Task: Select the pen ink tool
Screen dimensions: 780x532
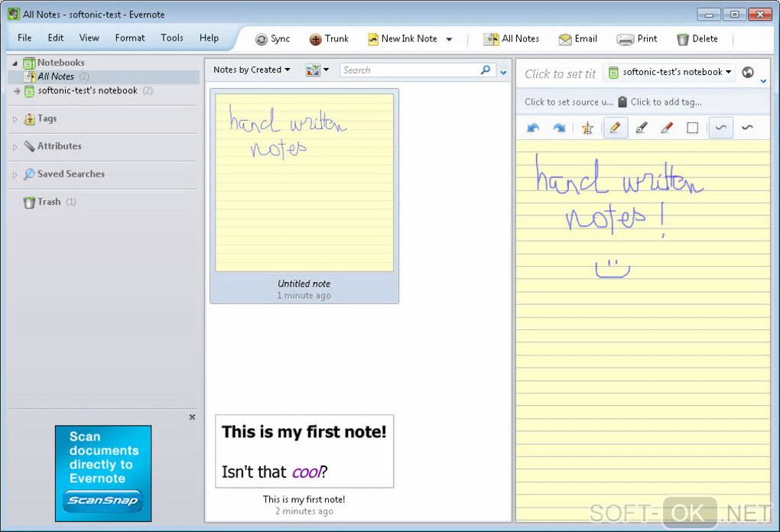Action: coord(642,128)
